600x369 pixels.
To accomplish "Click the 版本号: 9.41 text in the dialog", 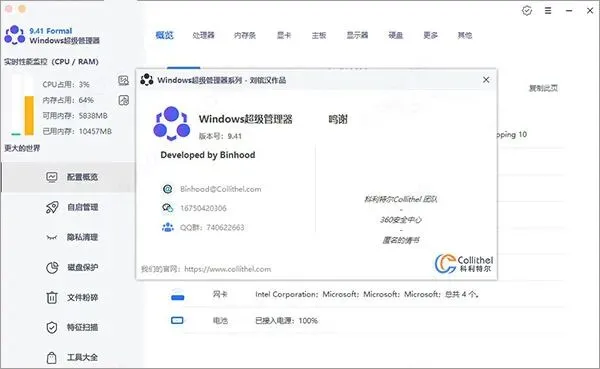I will coord(220,136).
